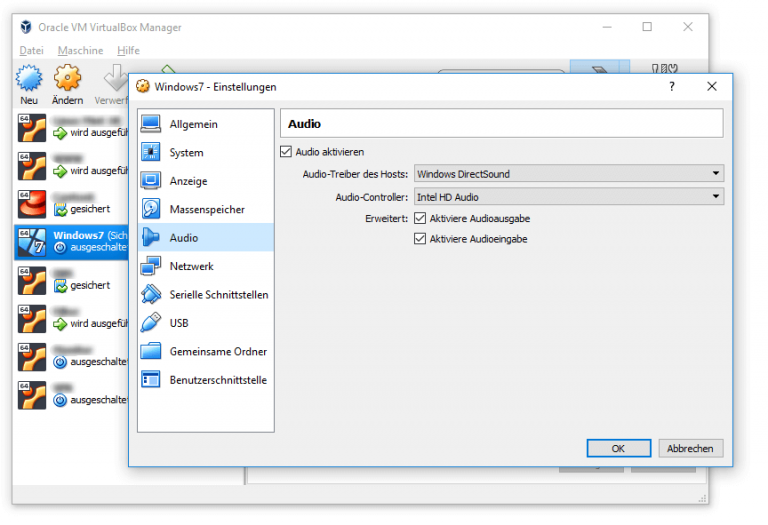
Task: Open the System settings category
Action: [x=206, y=152]
